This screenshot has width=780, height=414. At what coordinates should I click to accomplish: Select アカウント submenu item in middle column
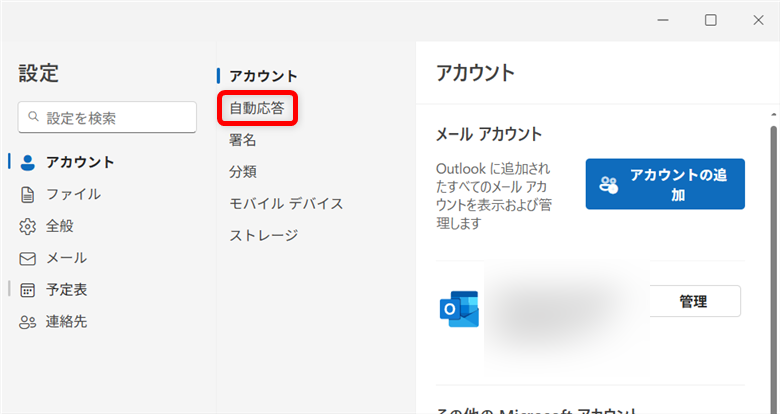tap(264, 76)
